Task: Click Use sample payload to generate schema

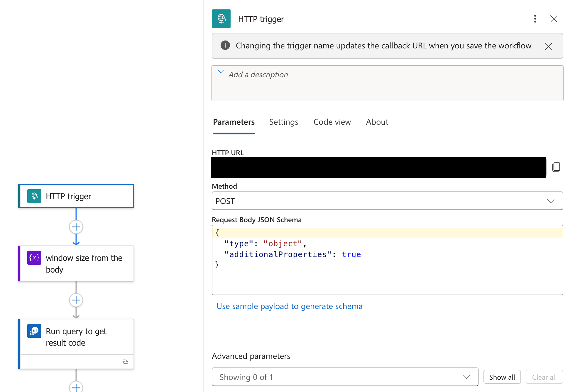Action: 290,306
